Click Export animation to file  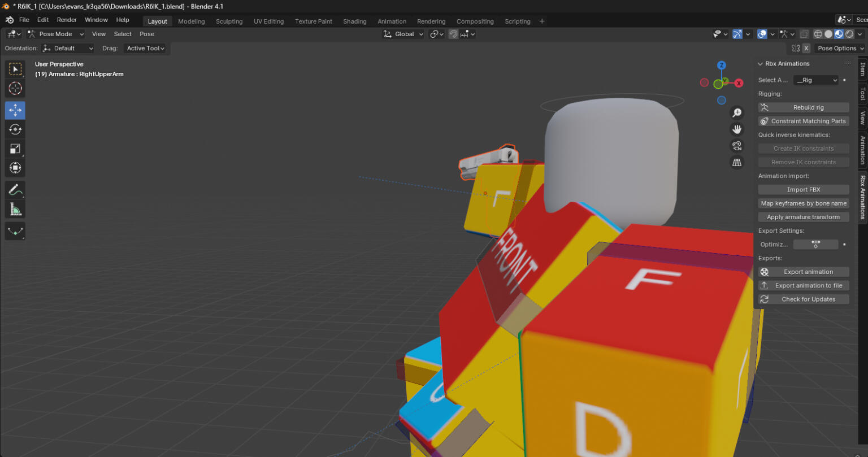coord(804,285)
